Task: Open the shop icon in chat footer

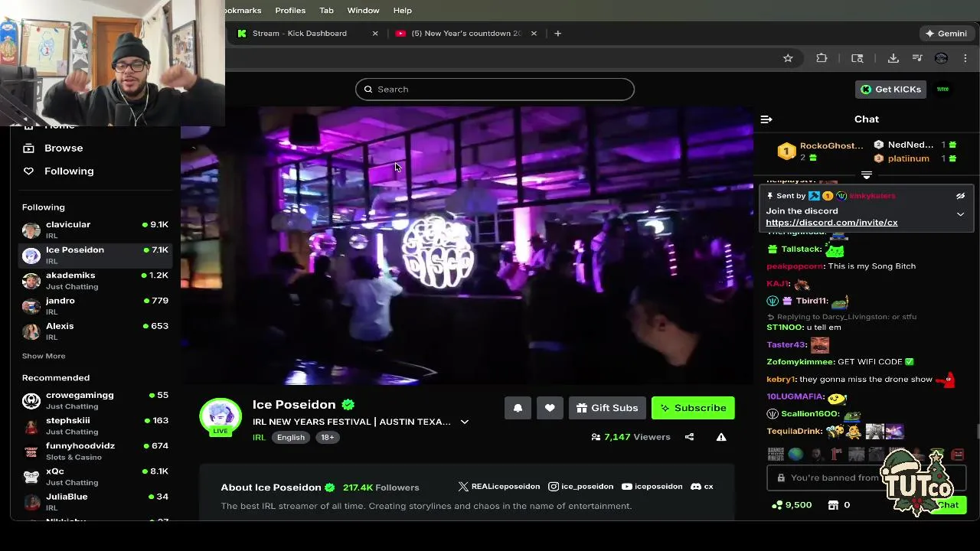Action: [x=833, y=505]
